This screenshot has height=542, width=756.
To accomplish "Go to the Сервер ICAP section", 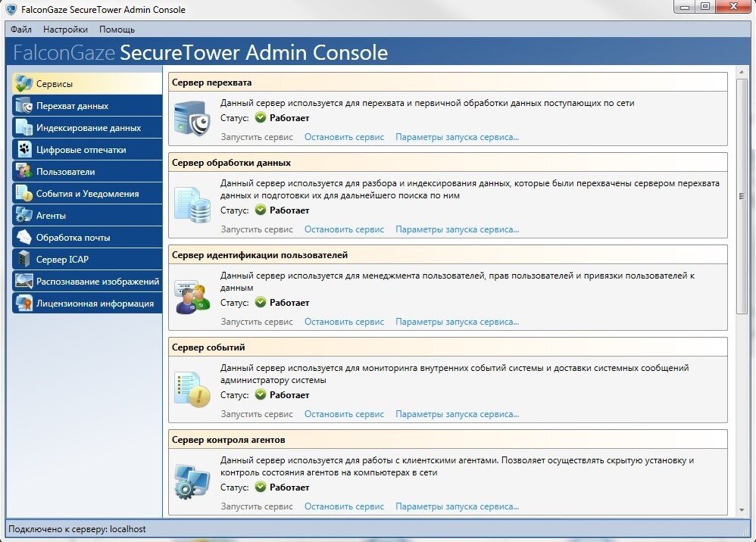I will click(87, 259).
